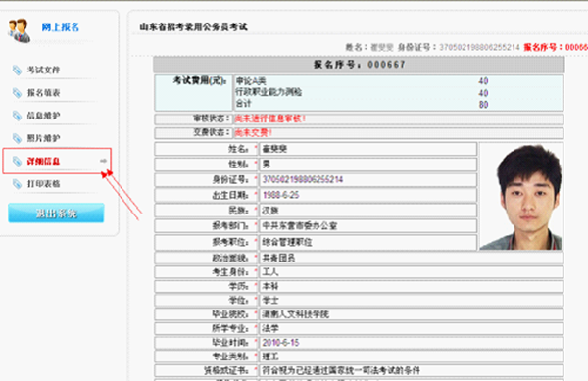Click the tag icon beside 详细信息
The height and width of the screenshot is (381, 588).
point(17,161)
